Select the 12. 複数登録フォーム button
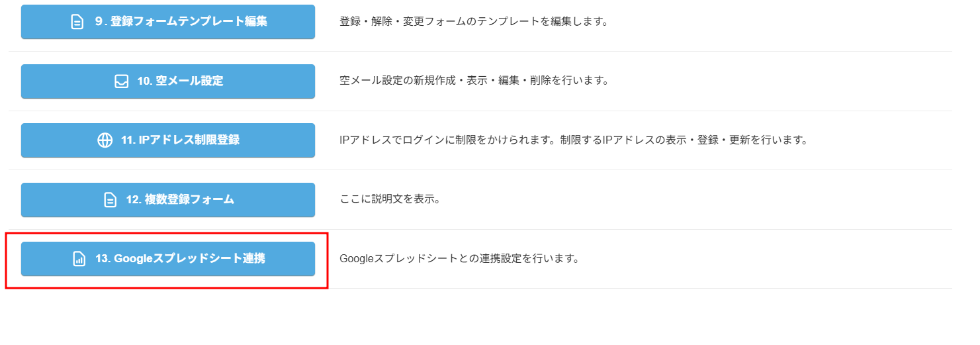The image size is (980, 345). click(168, 199)
